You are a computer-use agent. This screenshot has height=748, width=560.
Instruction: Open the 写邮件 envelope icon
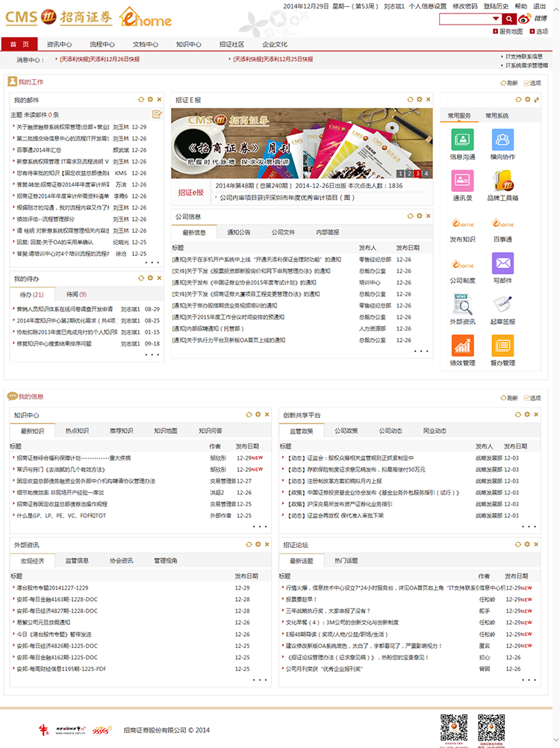tap(503, 264)
